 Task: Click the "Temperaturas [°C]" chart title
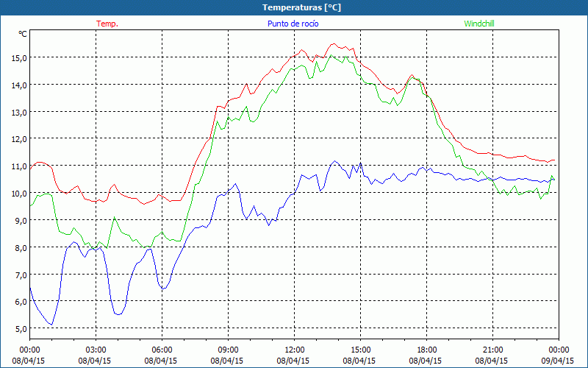coord(301,7)
